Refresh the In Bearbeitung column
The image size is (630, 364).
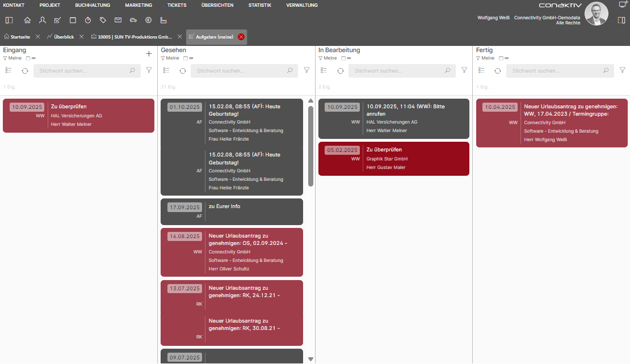tap(341, 71)
